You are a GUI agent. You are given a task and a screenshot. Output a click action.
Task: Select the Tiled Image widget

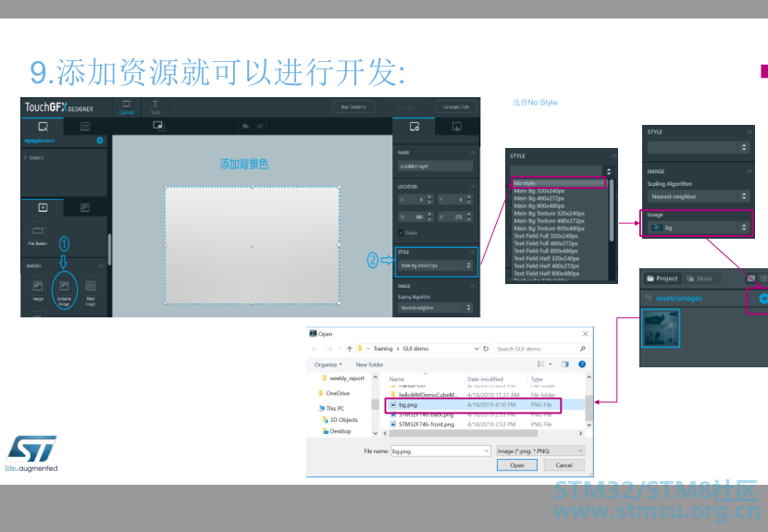(x=90, y=291)
